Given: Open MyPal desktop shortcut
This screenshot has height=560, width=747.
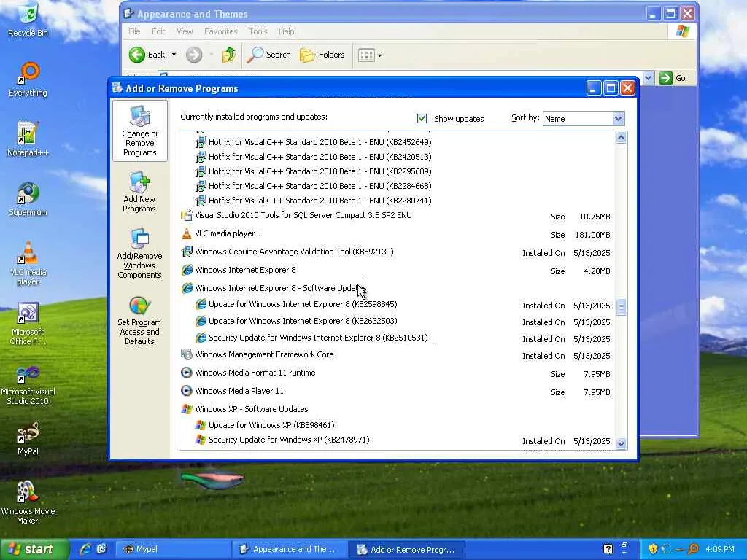Looking at the screenshot, I should point(28,438).
